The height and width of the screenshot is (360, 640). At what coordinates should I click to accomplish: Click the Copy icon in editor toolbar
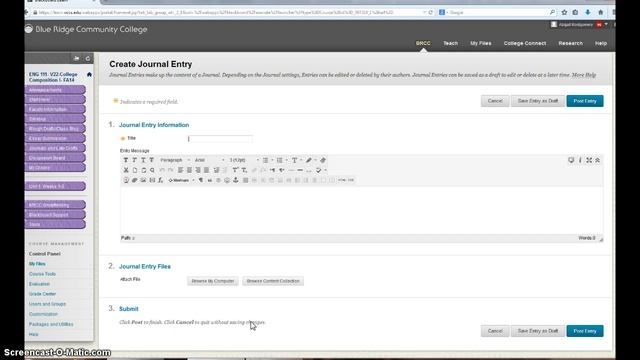pyautogui.click(x=135, y=170)
